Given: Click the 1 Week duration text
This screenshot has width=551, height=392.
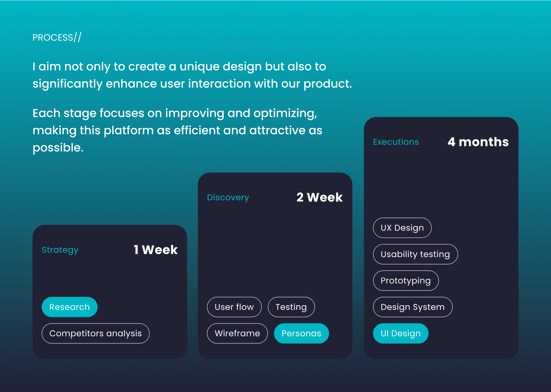Looking at the screenshot, I should 156,250.
